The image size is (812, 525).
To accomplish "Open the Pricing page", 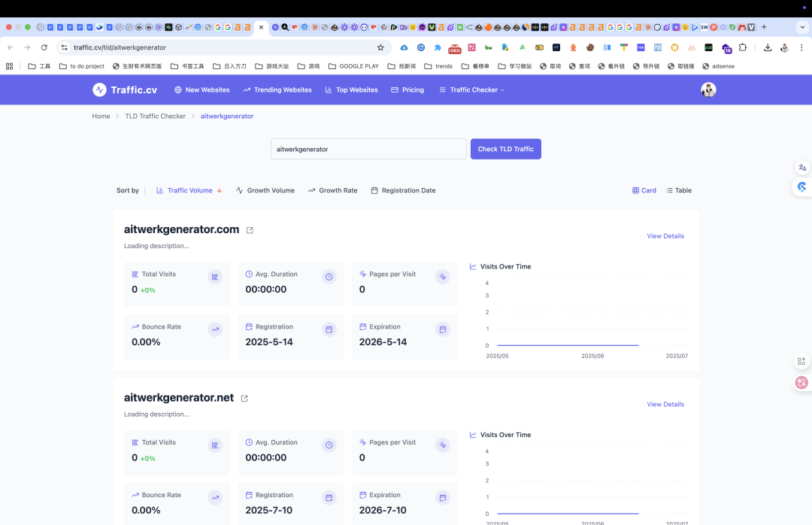I will pyautogui.click(x=408, y=90).
